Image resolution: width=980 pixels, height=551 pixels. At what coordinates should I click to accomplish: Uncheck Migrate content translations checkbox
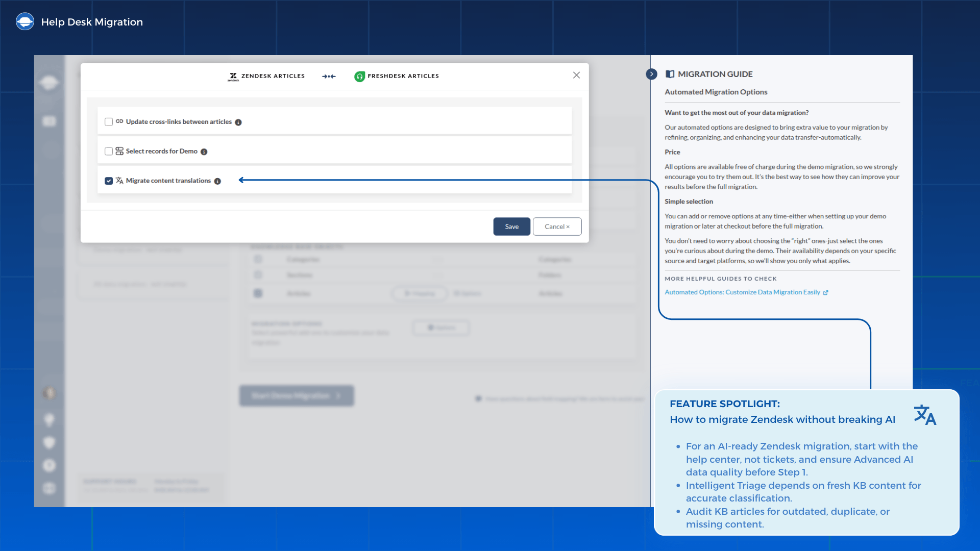pos(109,181)
